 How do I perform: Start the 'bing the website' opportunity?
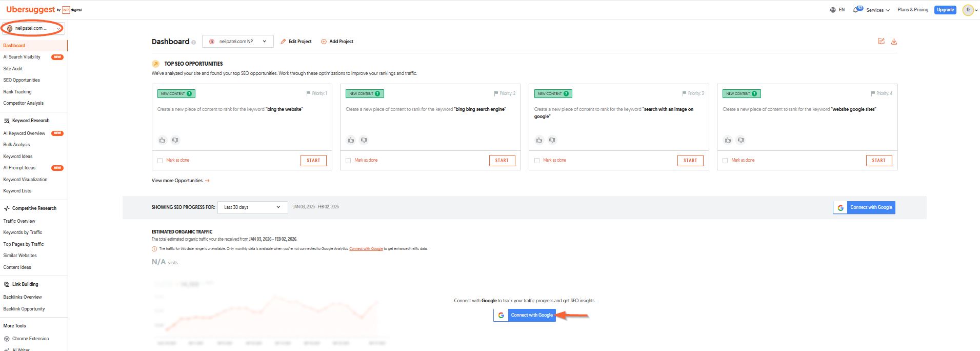(x=313, y=161)
